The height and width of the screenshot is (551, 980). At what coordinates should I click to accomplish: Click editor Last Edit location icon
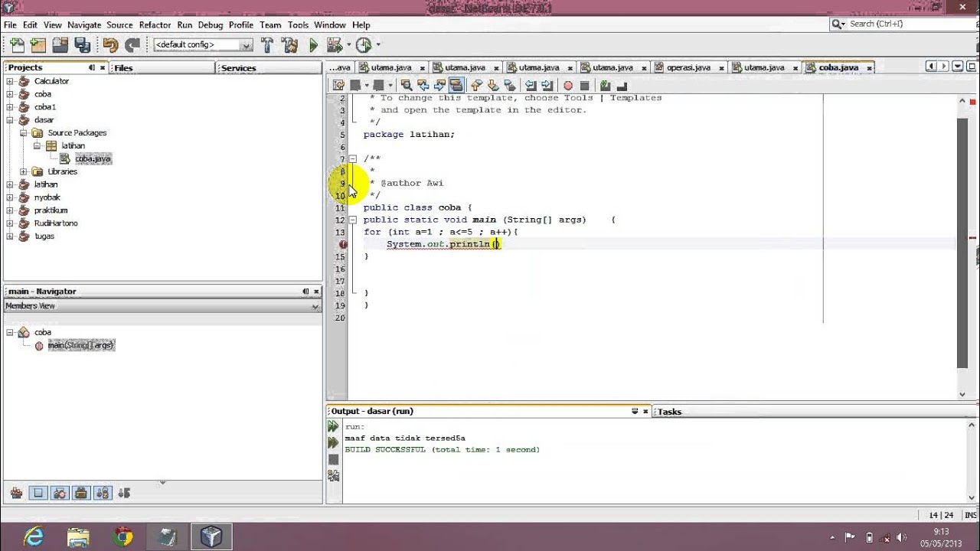coord(338,86)
